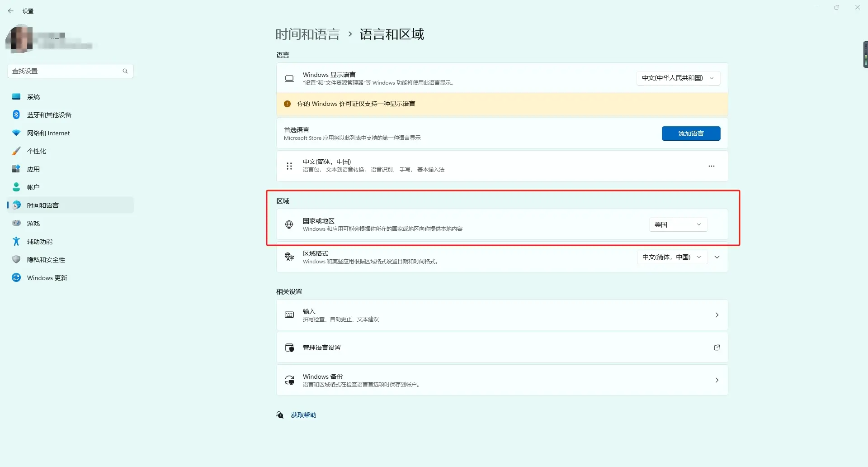Click the back arrow in the title bar
The width and height of the screenshot is (868, 467).
pos(10,11)
